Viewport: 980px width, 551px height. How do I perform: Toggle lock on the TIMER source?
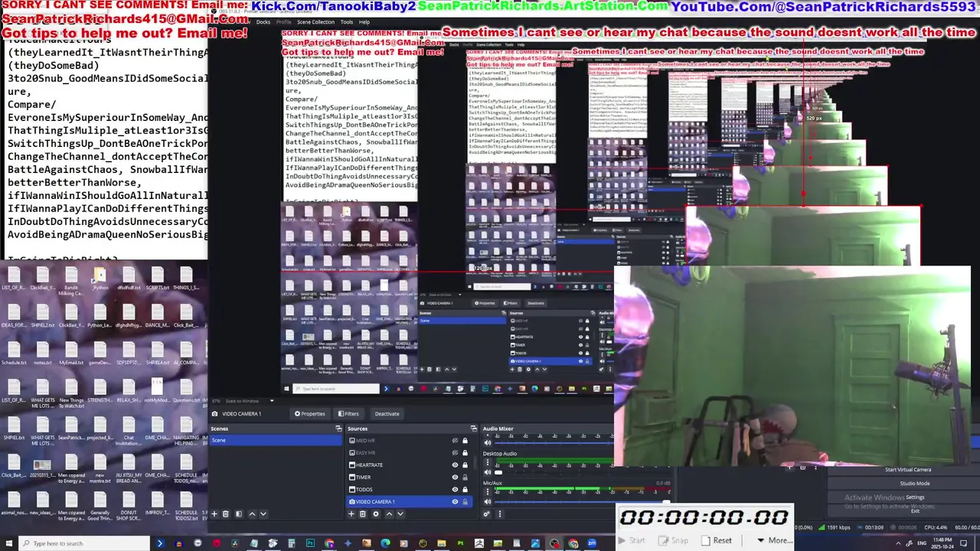click(465, 478)
